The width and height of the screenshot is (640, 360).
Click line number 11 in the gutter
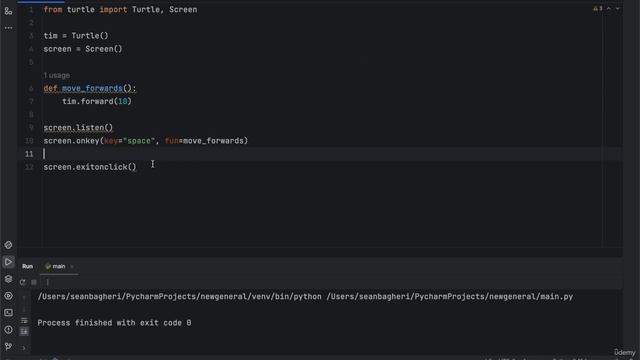[x=29, y=154]
